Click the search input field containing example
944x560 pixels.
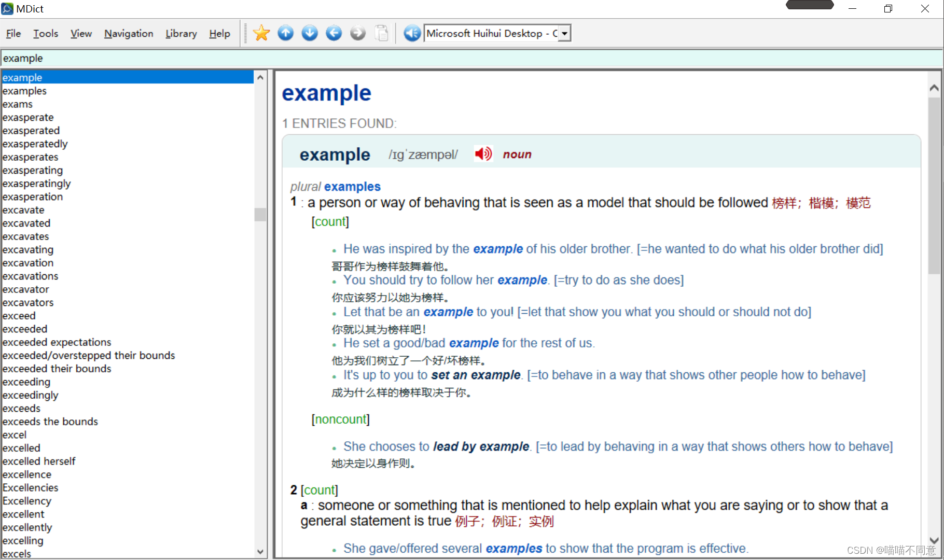click(x=471, y=58)
